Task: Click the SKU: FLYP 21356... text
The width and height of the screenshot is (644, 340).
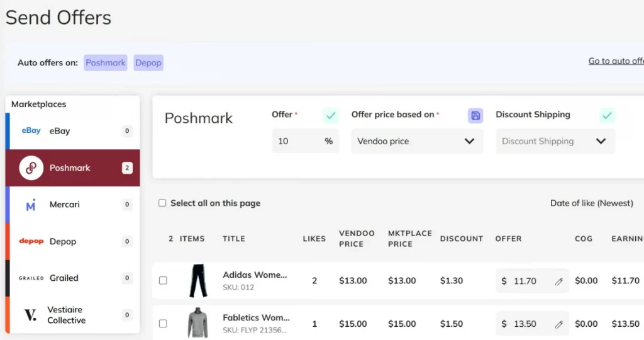Action: pyautogui.click(x=255, y=330)
